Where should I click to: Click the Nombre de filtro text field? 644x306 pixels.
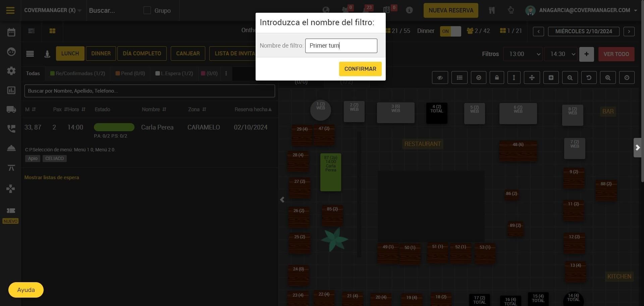pyautogui.click(x=341, y=46)
